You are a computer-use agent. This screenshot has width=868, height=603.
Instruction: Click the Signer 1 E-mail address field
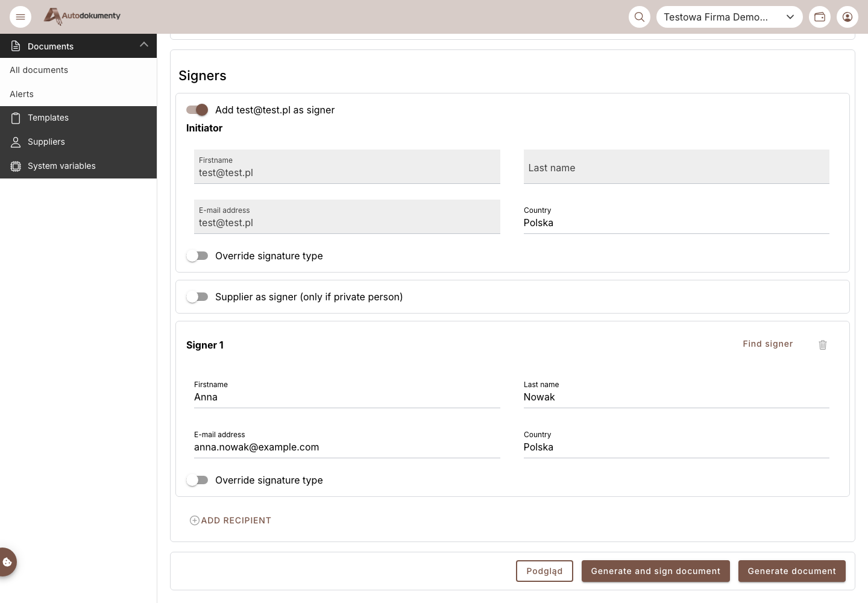click(347, 441)
